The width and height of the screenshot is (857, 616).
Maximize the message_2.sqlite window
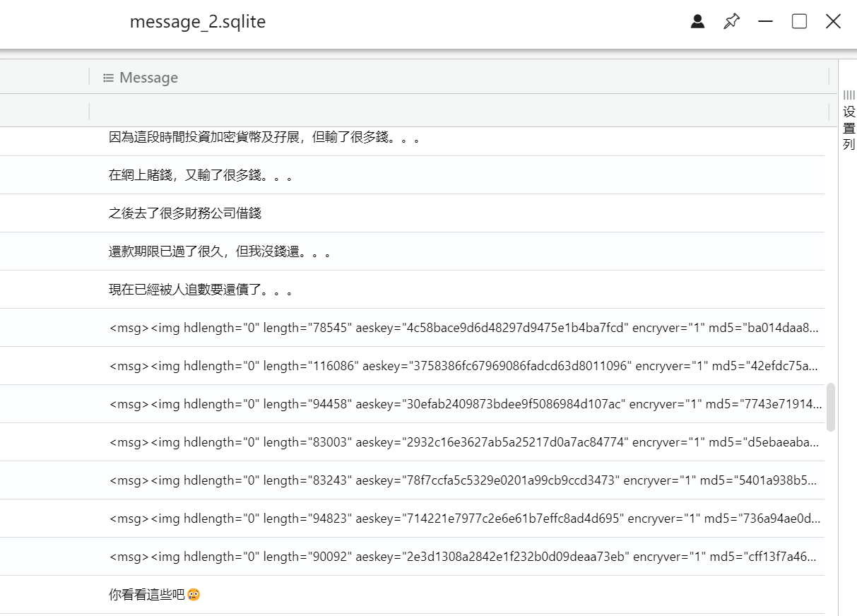tap(799, 22)
